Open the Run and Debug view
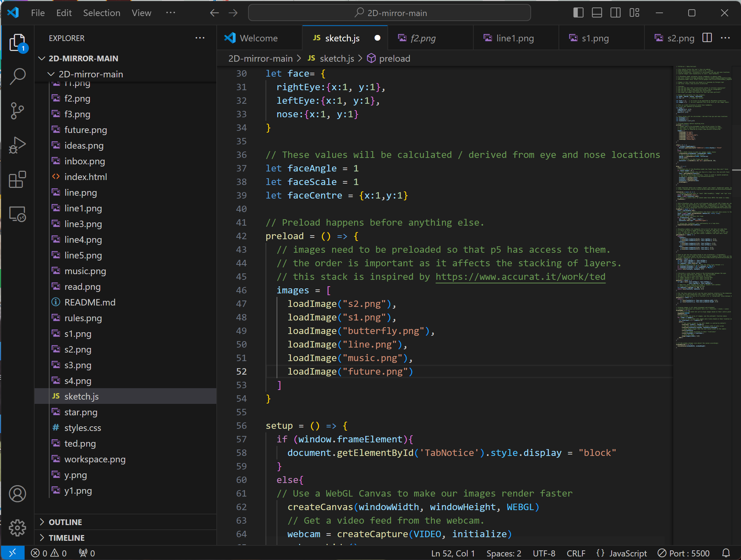 (17, 145)
